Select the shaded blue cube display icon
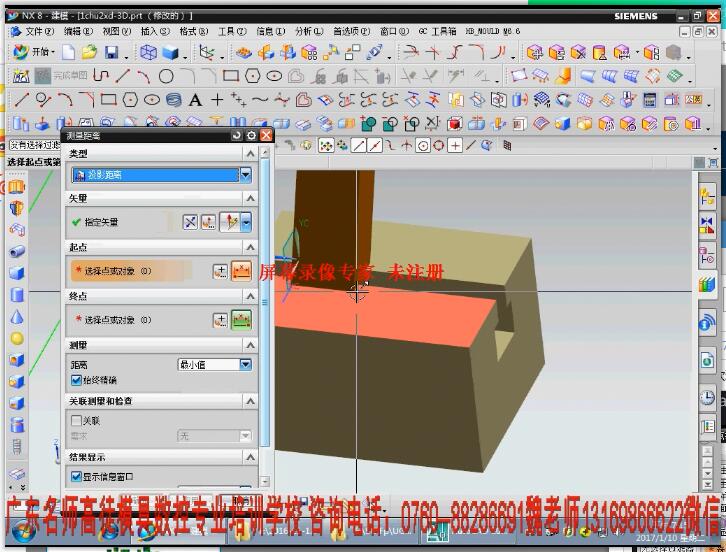This screenshot has width=726, height=552. point(170,52)
